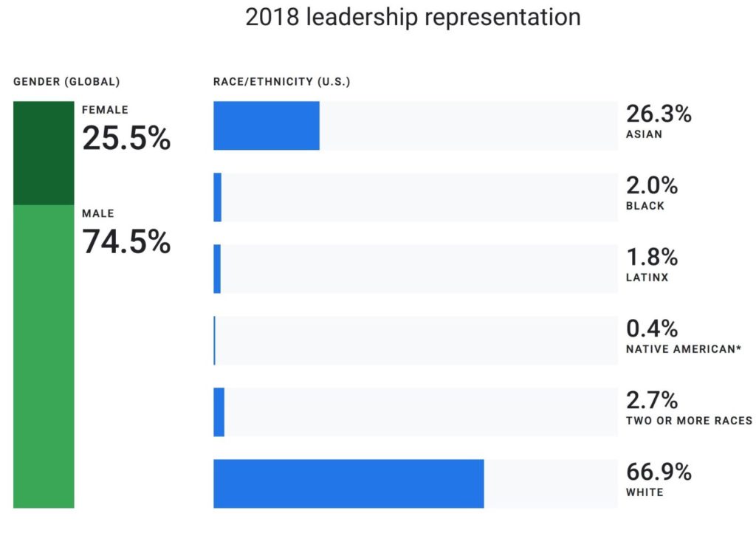Screen dimensions: 756x544
Task: Click the blue Latinx bar fill
Action: [x=217, y=269]
